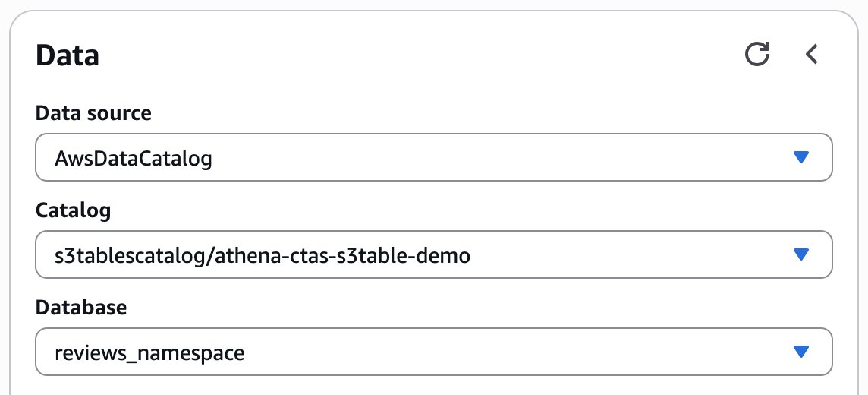Focus the empty area of Catalog box
The width and height of the screenshot is (868, 395).
[631, 254]
